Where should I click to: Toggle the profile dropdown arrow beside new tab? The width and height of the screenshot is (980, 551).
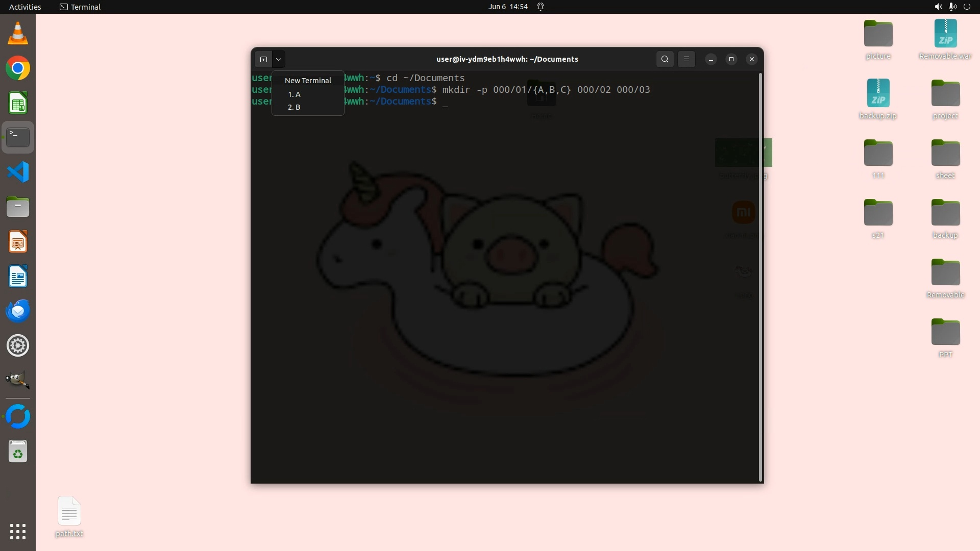[x=279, y=60]
